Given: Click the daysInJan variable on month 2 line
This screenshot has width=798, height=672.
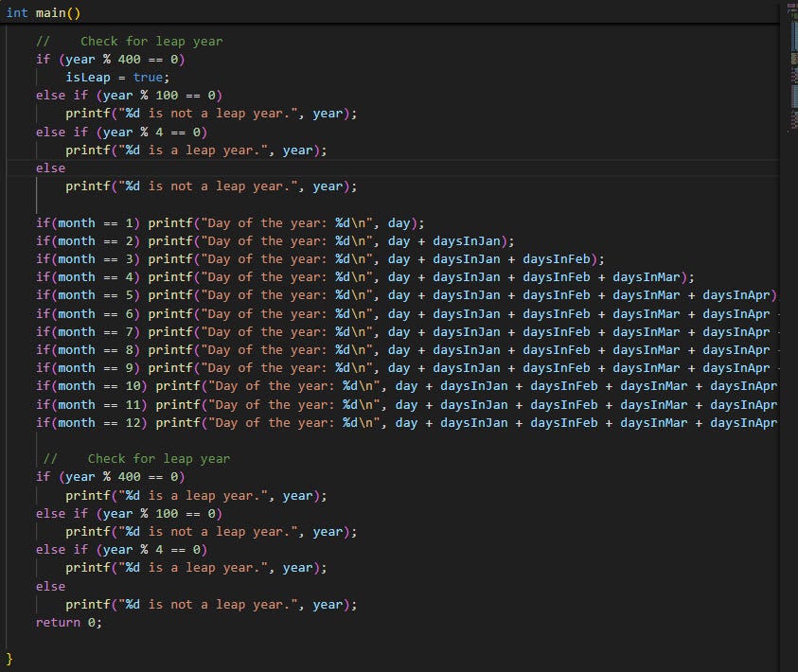Looking at the screenshot, I should pos(469,240).
